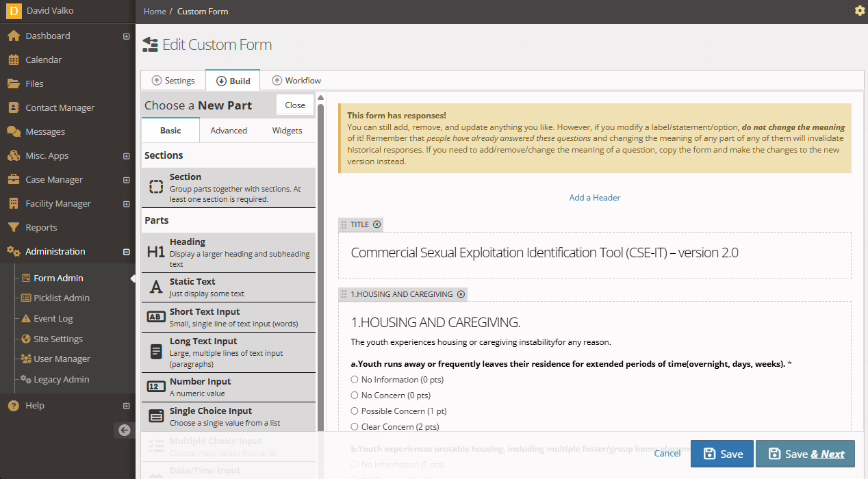
Task: Click the Section dashed-square icon
Action: (156, 187)
